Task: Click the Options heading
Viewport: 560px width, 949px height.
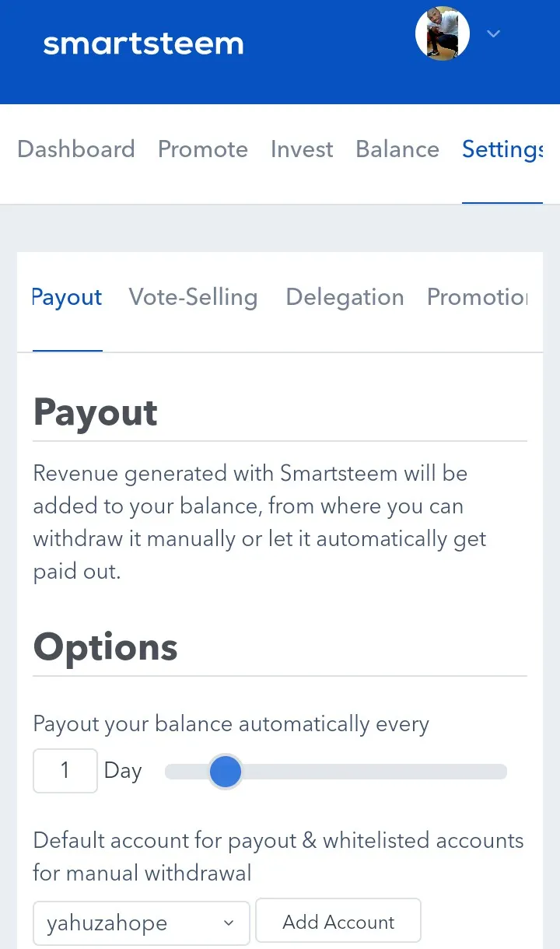Action: pyautogui.click(x=106, y=647)
